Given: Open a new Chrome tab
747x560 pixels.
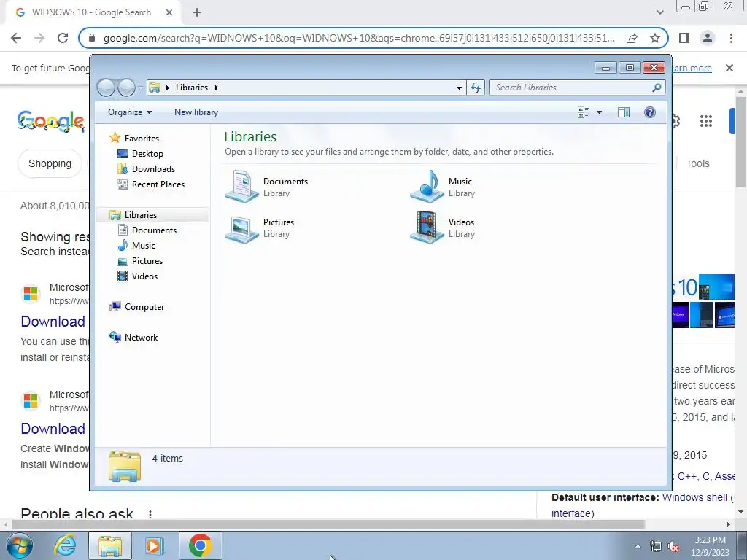Looking at the screenshot, I should tap(197, 12).
